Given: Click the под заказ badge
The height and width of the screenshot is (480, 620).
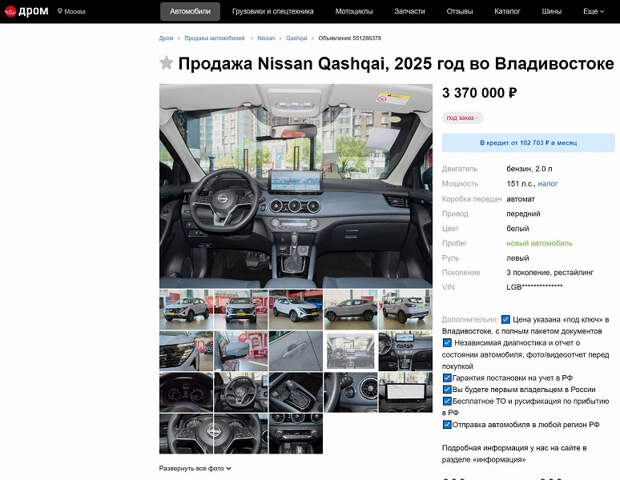Looking at the screenshot, I should tap(462, 118).
